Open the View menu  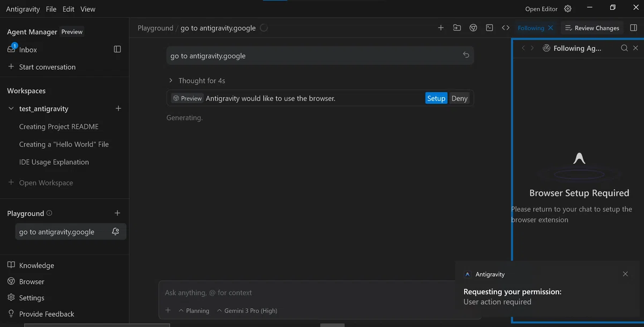click(87, 9)
